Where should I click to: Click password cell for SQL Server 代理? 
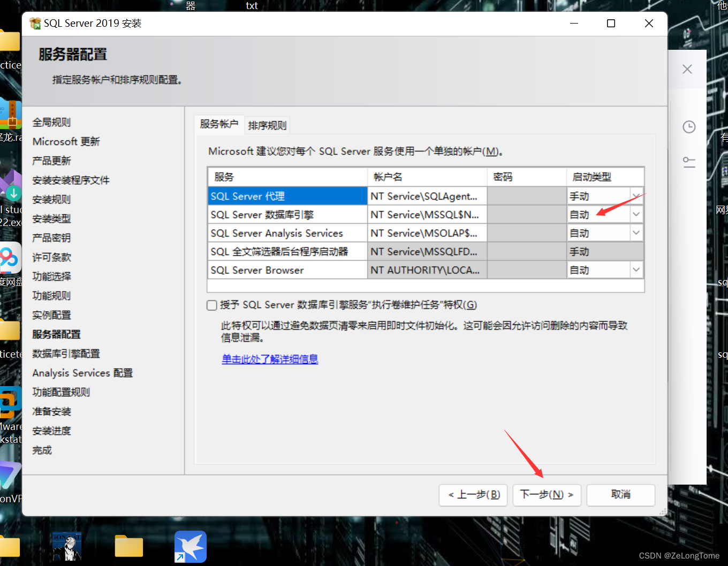527,196
